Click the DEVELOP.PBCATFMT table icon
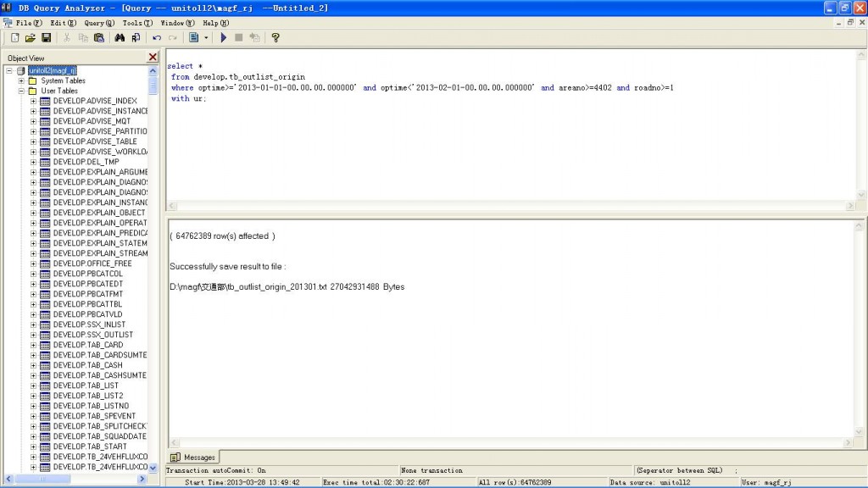The width and height of the screenshot is (868, 488). (x=45, y=294)
